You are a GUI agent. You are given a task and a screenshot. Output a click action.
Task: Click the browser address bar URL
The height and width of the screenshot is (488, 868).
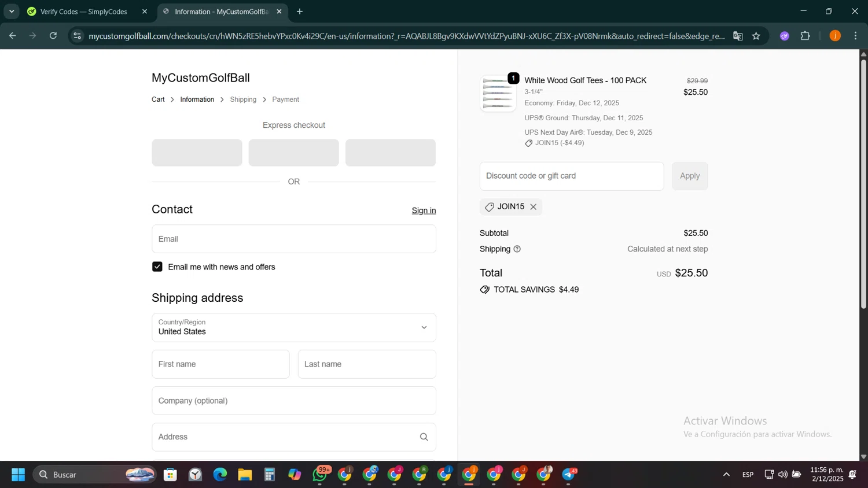(x=406, y=36)
